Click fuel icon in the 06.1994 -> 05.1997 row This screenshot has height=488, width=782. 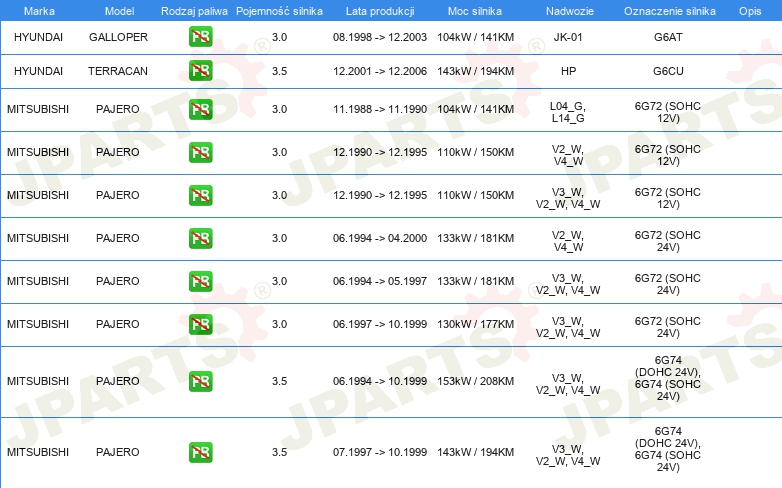(200, 281)
